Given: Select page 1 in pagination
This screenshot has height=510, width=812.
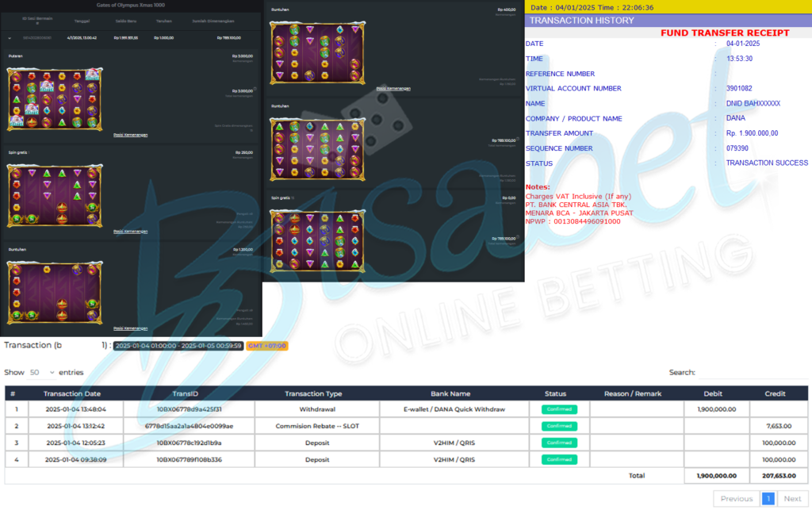Looking at the screenshot, I should point(768,499).
